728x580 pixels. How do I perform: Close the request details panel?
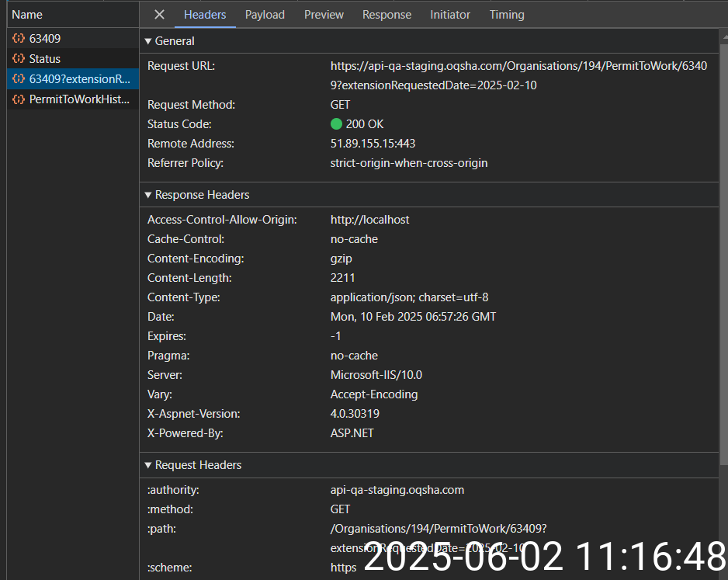tap(159, 15)
